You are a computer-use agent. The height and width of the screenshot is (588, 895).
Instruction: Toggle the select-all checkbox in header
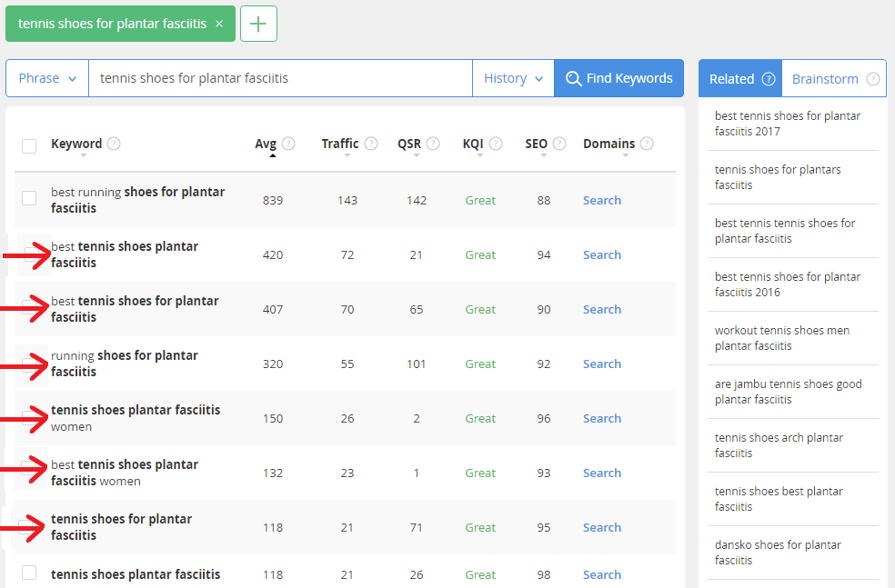[x=28, y=145]
